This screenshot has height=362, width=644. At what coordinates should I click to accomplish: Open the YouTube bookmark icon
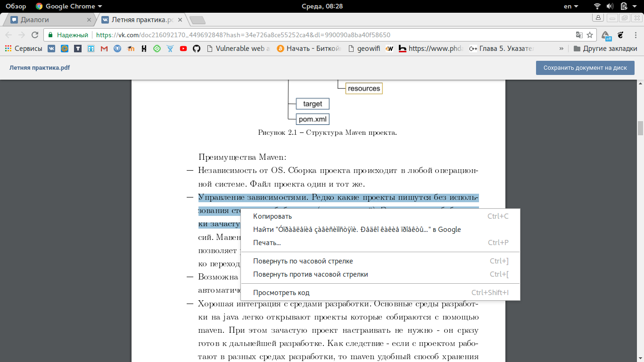(x=183, y=48)
